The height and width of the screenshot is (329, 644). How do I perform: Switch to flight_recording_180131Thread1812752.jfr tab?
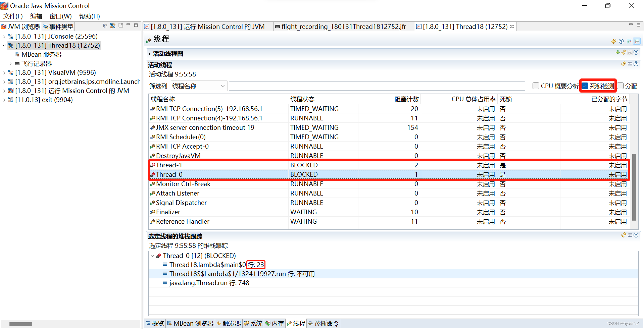click(344, 26)
